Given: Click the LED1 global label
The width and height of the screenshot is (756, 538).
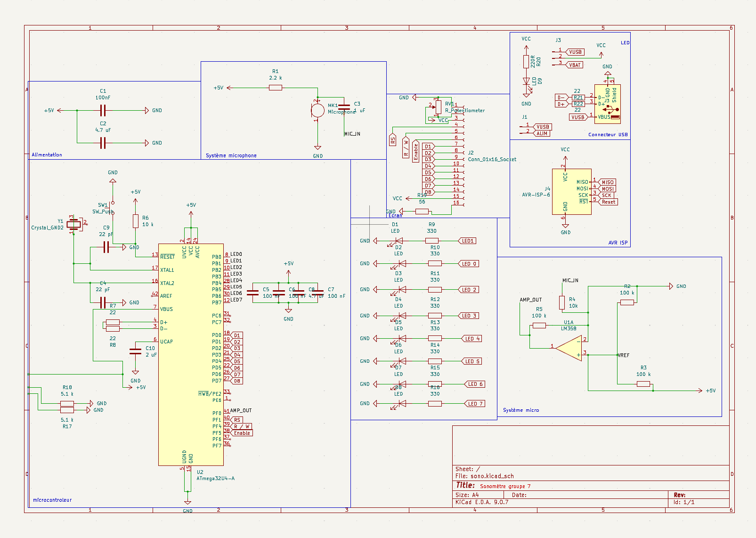Looking at the screenshot, I should (468, 241).
